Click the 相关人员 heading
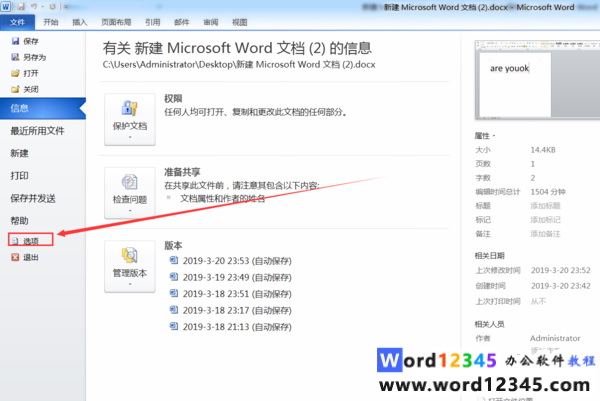This screenshot has width=600, height=401. click(x=489, y=324)
